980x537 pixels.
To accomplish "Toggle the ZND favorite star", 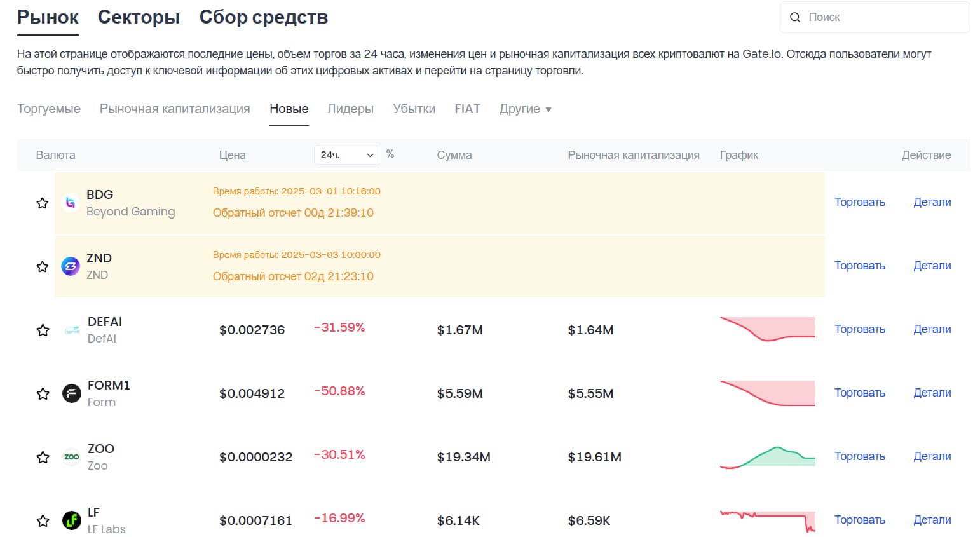I will (43, 267).
